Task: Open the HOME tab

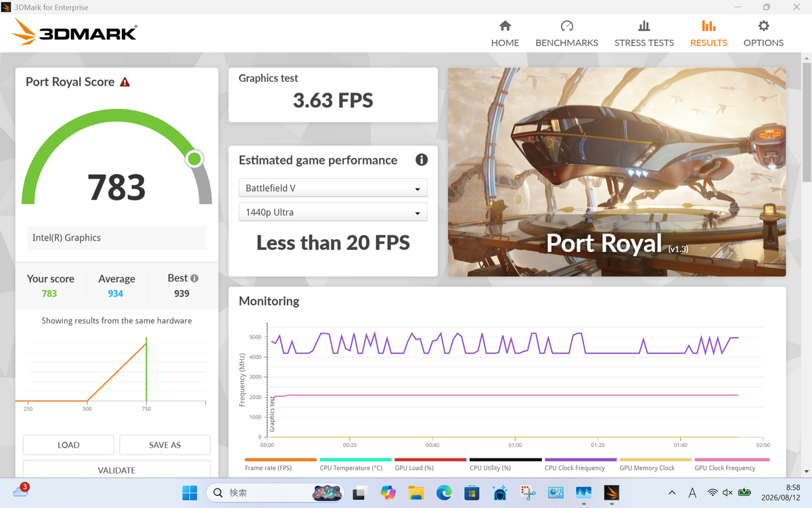Action: (505, 34)
